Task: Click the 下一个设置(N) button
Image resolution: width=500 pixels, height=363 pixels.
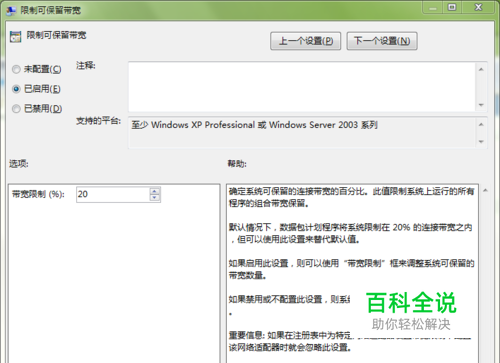Action: click(x=382, y=41)
